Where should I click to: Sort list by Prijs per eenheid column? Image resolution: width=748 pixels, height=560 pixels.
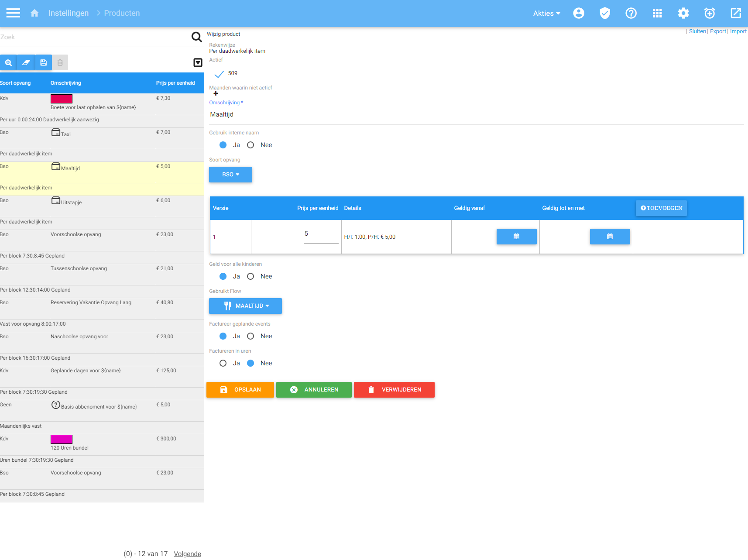click(x=175, y=83)
